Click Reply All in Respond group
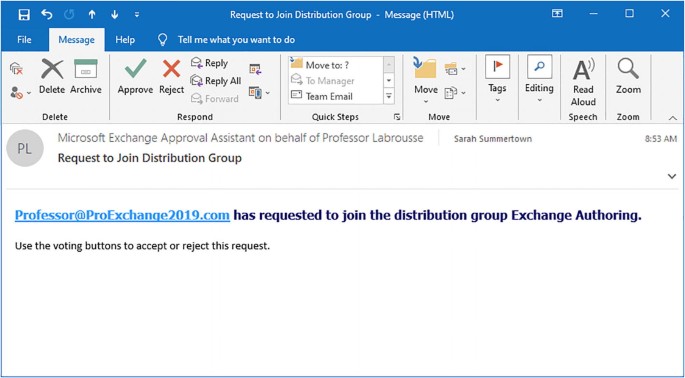Viewport: 685px width, 378px height. coord(216,81)
